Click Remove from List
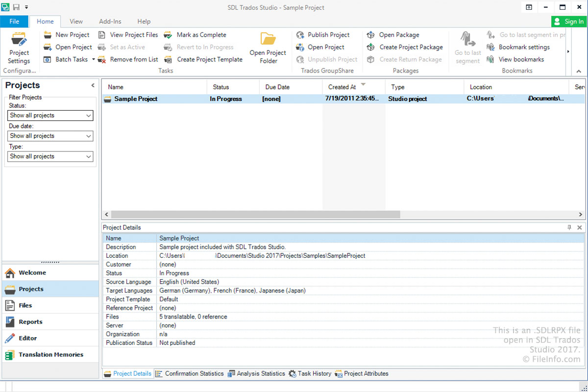Screen dimensions: 588x392 pyautogui.click(x=128, y=59)
